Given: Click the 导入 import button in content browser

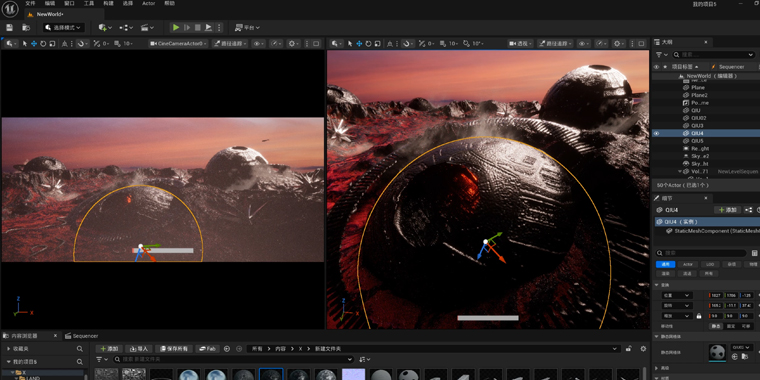Looking at the screenshot, I should coord(139,349).
